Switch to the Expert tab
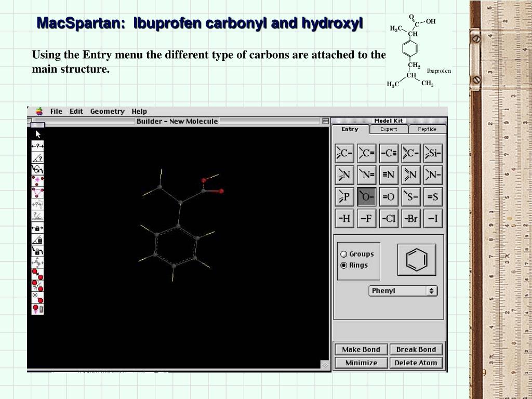 tap(389, 129)
